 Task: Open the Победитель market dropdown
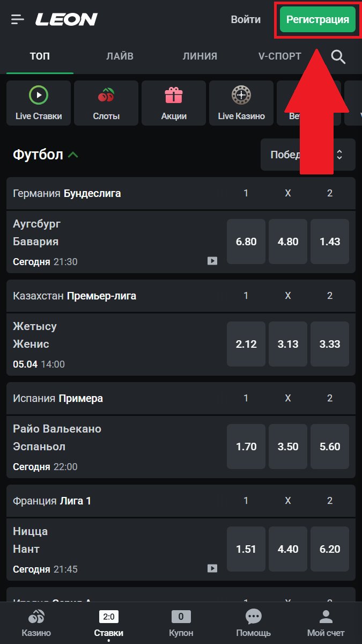(308, 155)
